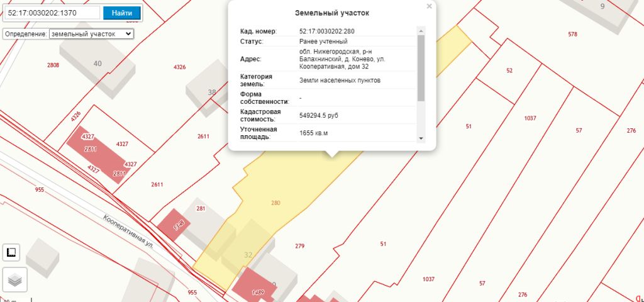
Task: Click the popup scrollbar thumb
Action: [x=421, y=68]
